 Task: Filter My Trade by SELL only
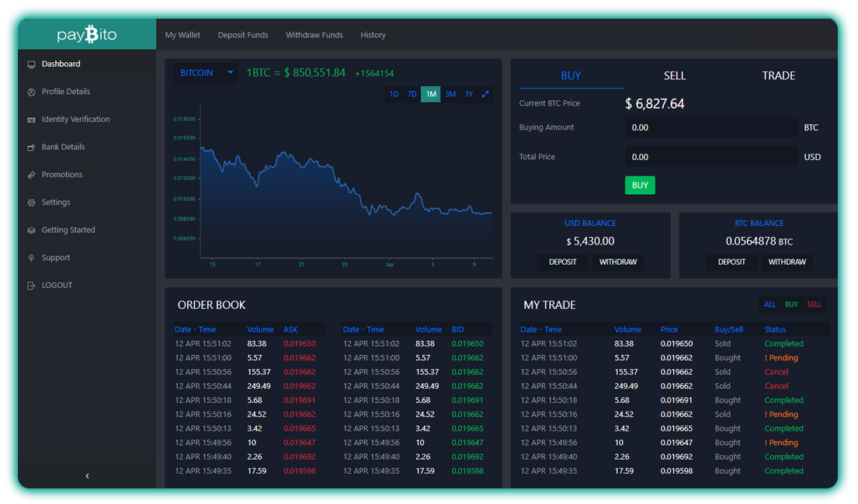(x=815, y=304)
